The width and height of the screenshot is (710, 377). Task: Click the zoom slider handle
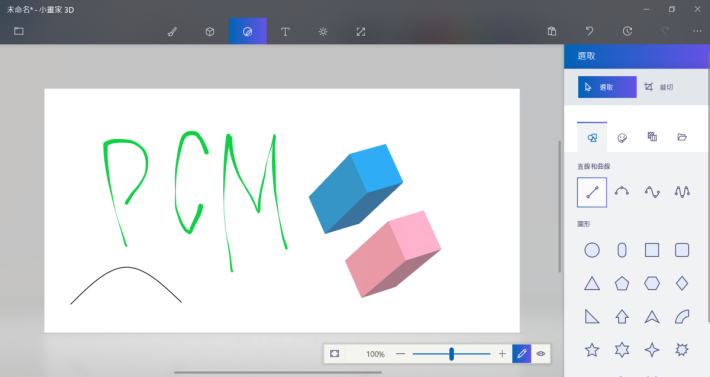pyautogui.click(x=451, y=354)
